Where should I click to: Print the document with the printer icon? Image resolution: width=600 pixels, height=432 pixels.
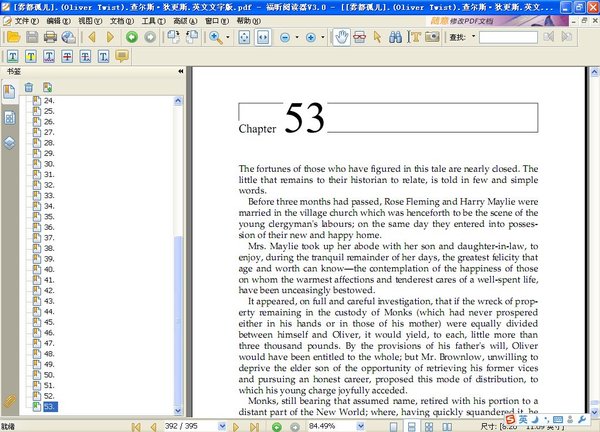[x=51, y=37]
